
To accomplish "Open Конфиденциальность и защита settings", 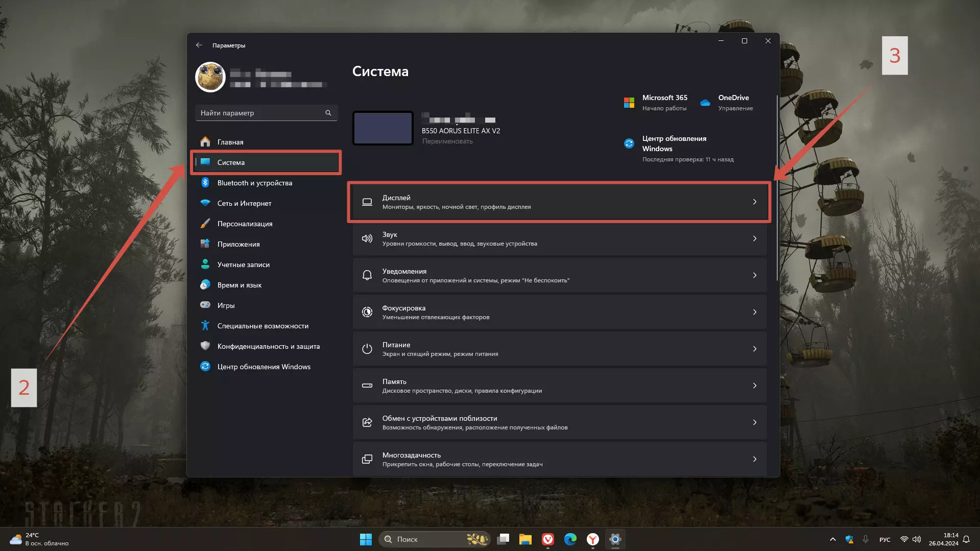I will (x=266, y=346).
